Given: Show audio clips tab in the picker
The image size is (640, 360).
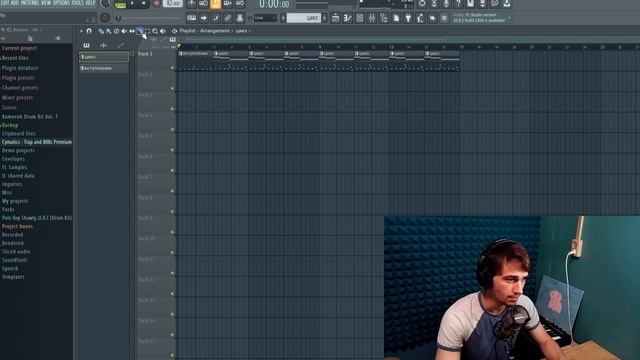Looking at the screenshot, I should pos(103,45).
